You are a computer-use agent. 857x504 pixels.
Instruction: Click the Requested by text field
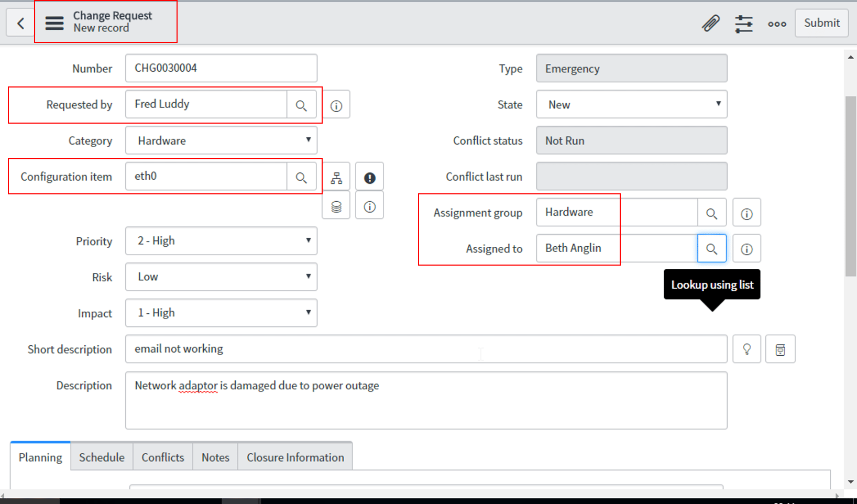(x=206, y=104)
